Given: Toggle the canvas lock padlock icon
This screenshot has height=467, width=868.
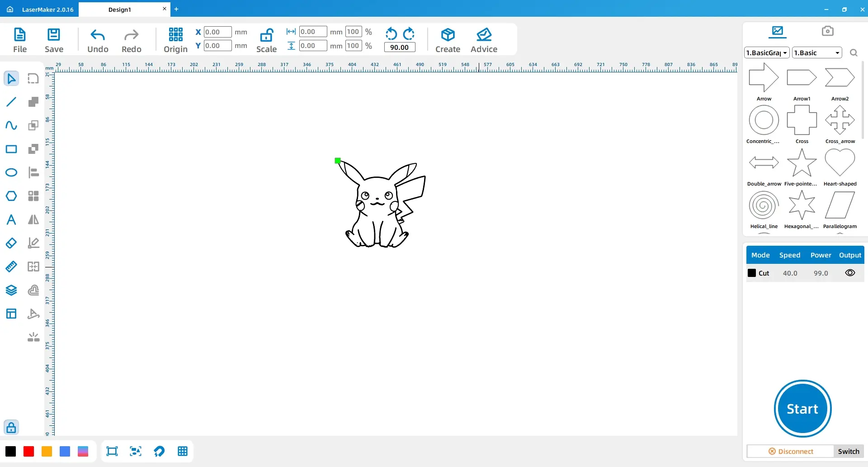Looking at the screenshot, I should [11, 427].
